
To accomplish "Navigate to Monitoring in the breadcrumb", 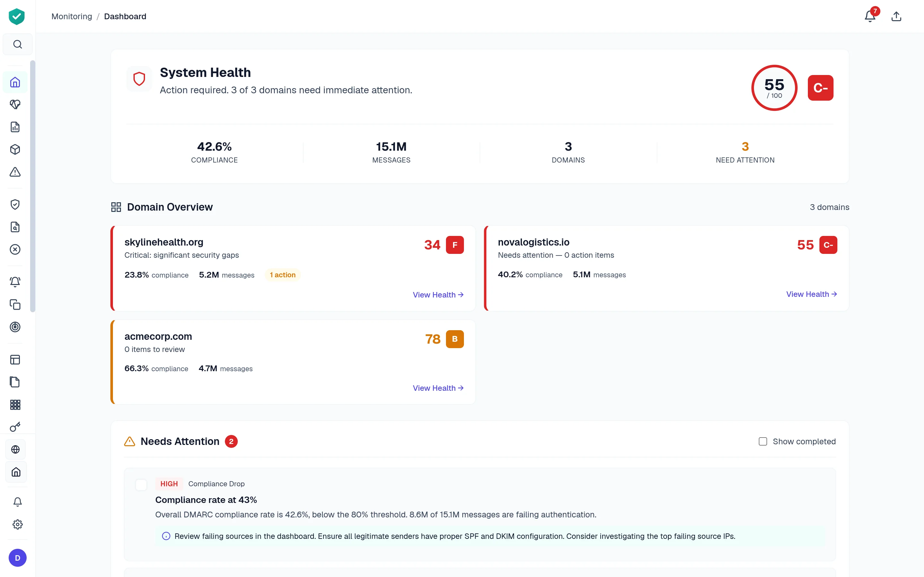I will (72, 16).
